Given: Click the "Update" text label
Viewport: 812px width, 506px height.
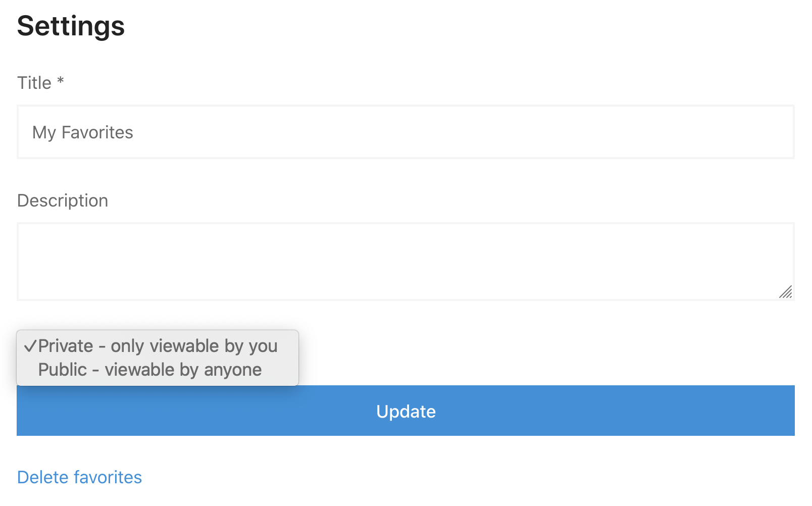Looking at the screenshot, I should [x=406, y=412].
